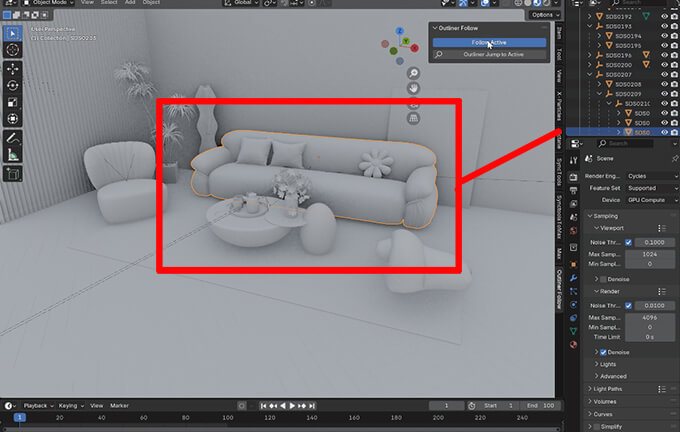Open the Playback menu in timeline
Image resolution: width=680 pixels, height=432 pixels.
click(37, 406)
